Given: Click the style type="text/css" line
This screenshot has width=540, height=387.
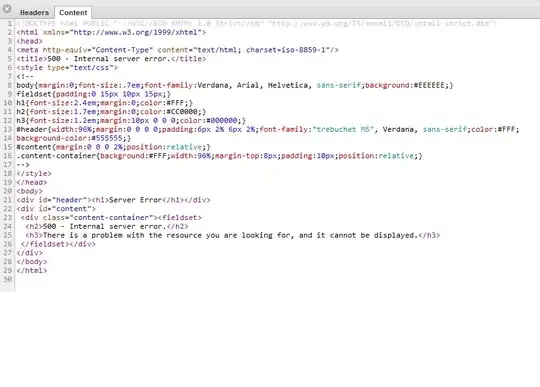Looking at the screenshot, I should [67, 67].
